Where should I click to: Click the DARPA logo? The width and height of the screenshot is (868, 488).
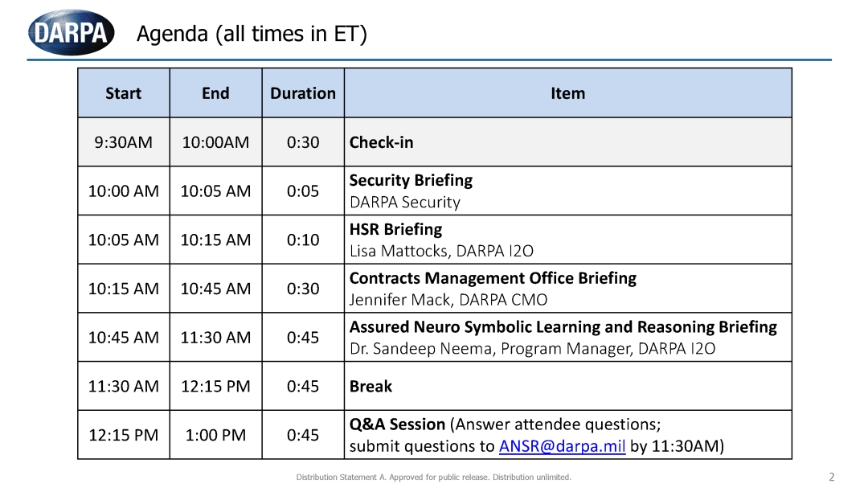click(x=71, y=33)
